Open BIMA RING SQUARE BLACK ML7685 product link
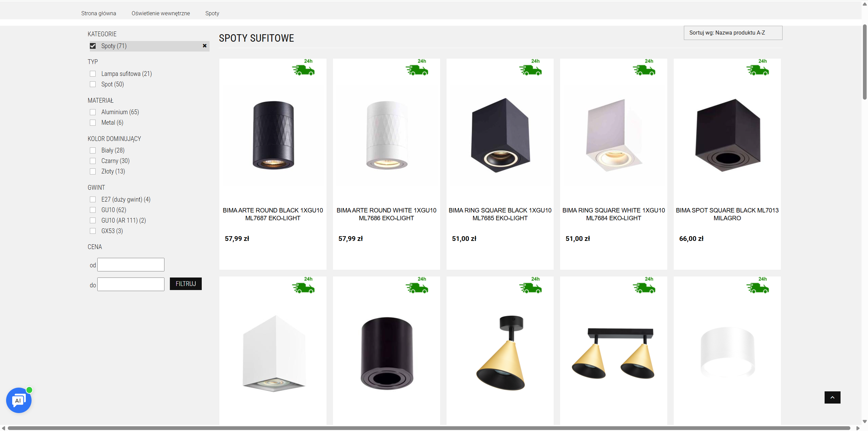Viewport: 868px width, 431px height. pos(500,214)
